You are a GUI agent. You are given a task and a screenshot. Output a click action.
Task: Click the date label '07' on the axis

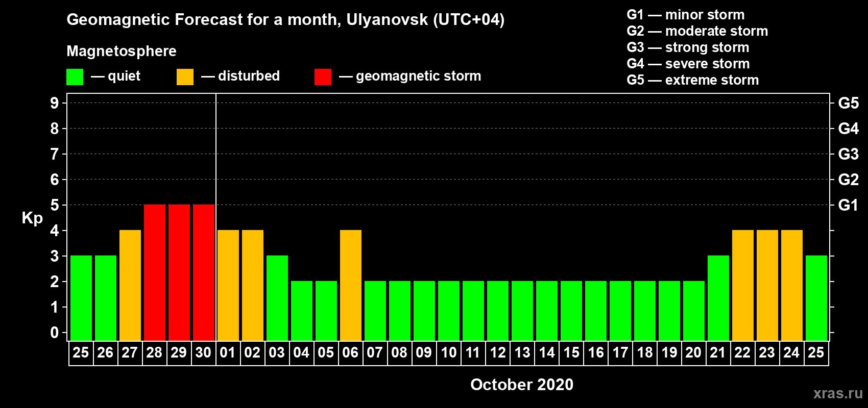click(375, 353)
